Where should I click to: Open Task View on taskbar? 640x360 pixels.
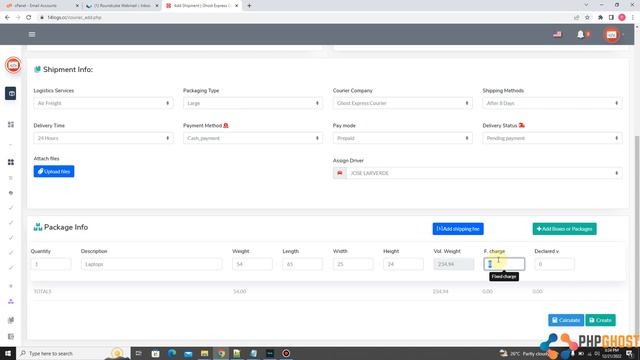138,353
